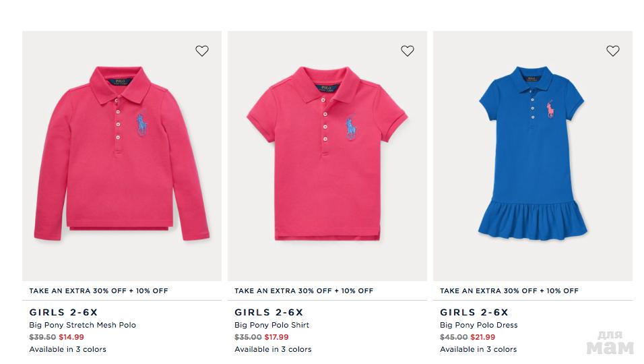
Task: Click the $14.99 sale price
Action: tap(71, 337)
